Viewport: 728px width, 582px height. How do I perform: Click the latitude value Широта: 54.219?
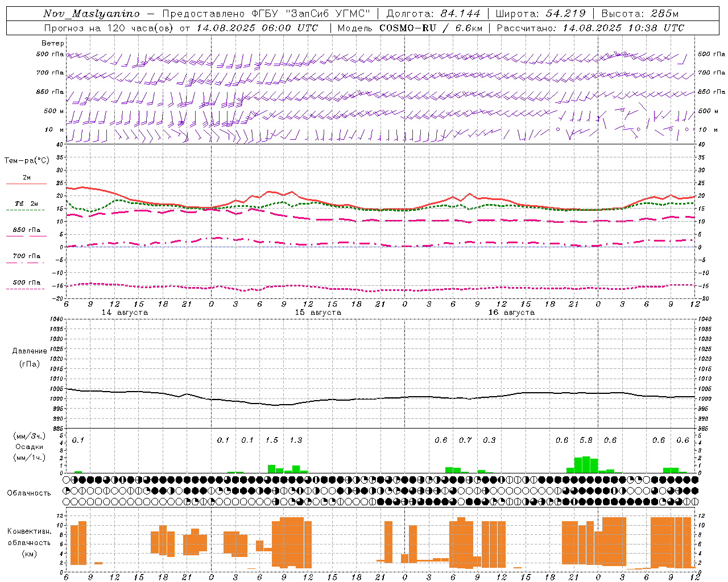coord(541,14)
